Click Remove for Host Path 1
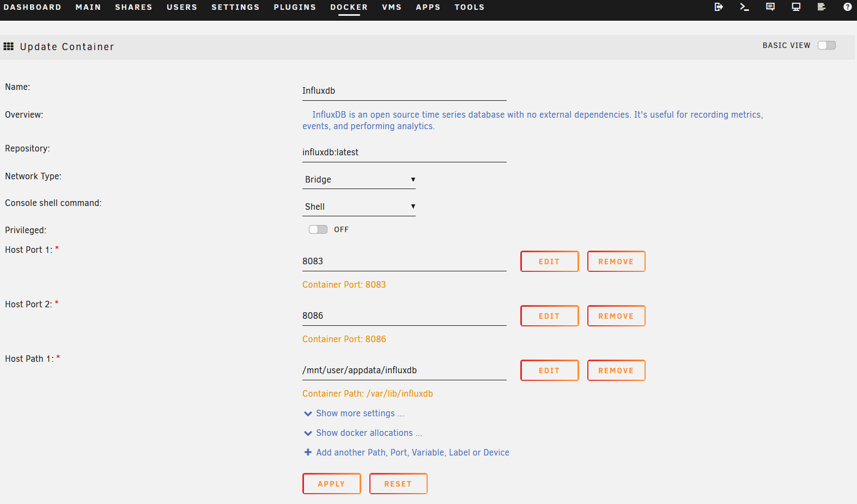 [616, 371]
